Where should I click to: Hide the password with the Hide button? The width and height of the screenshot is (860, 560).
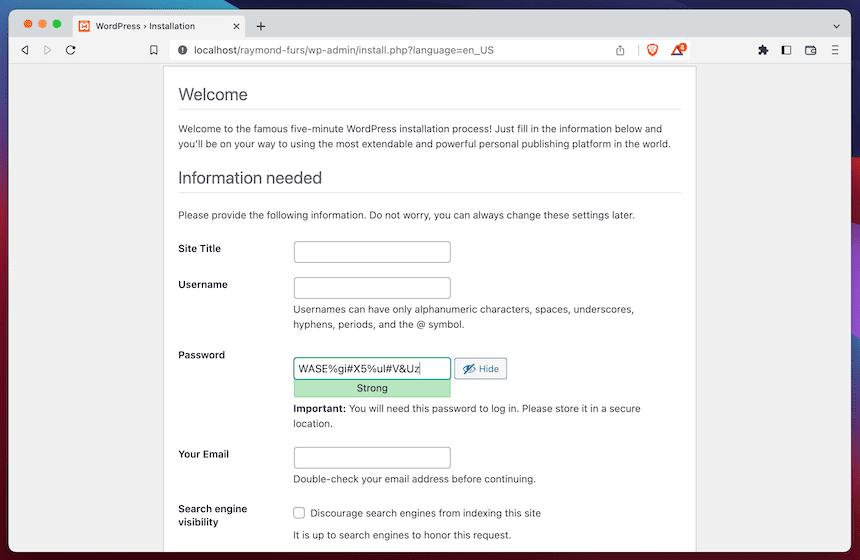point(480,369)
